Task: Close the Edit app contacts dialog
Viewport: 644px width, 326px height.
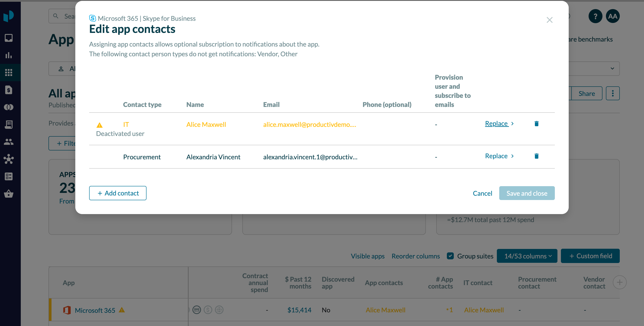Action: 549,20
